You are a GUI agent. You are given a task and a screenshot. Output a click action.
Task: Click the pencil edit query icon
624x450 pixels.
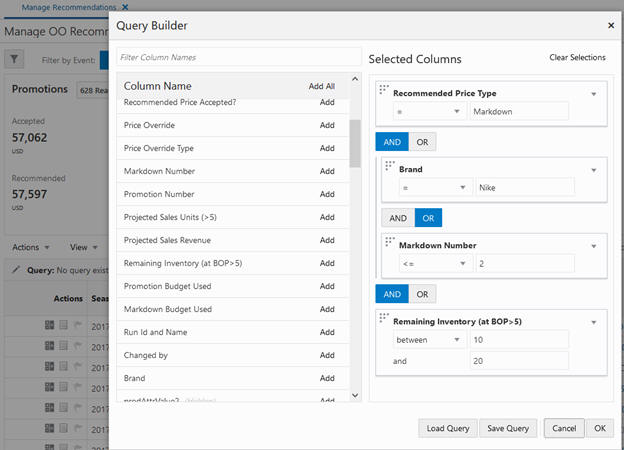click(16, 270)
